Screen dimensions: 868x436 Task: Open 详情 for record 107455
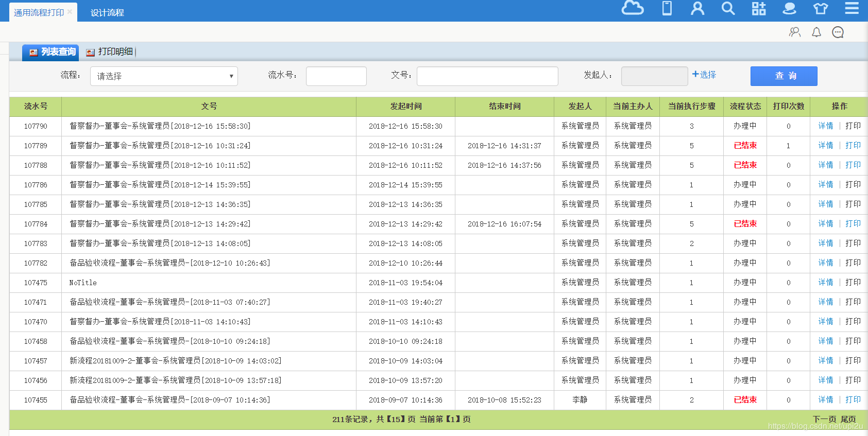point(826,400)
